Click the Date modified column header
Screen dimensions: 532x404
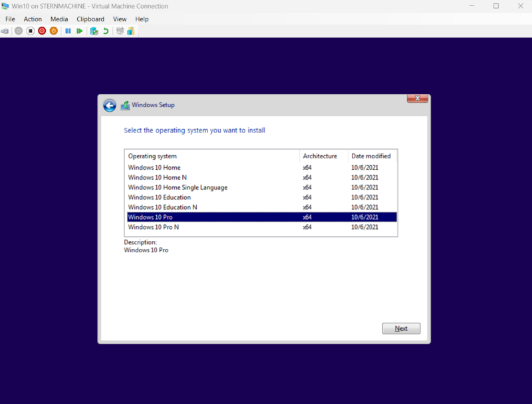pyautogui.click(x=372, y=156)
